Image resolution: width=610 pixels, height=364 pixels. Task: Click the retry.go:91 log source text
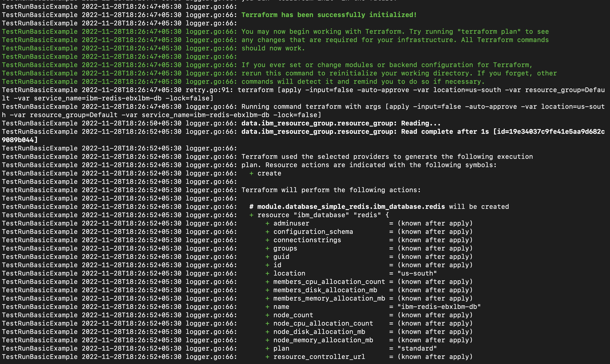pos(209,90)
